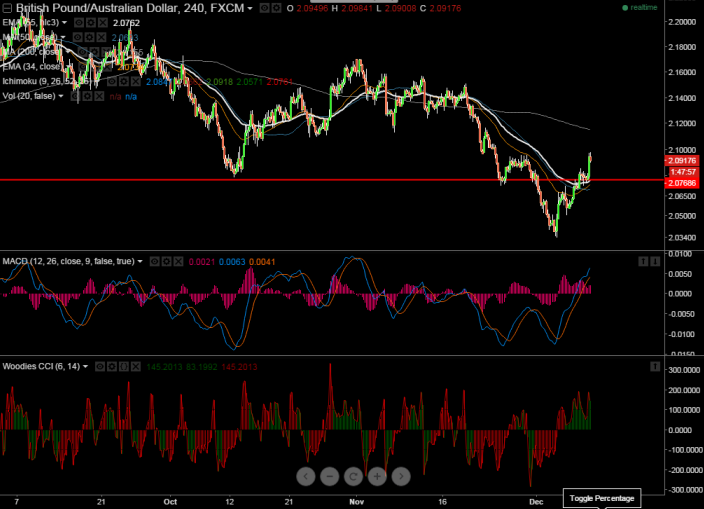Click MACD histogram value 0.0021
704x509 pixels.
pyautogui.click(x=202, y=262)
